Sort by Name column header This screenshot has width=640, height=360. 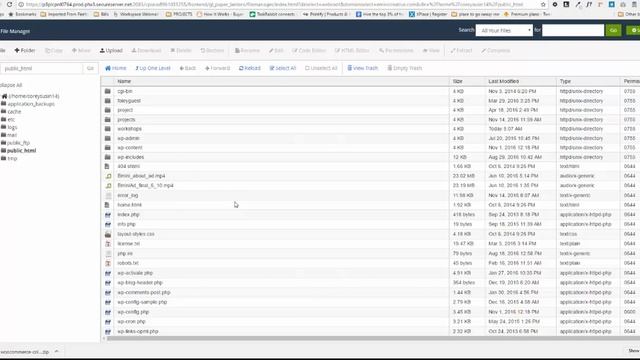124,81
